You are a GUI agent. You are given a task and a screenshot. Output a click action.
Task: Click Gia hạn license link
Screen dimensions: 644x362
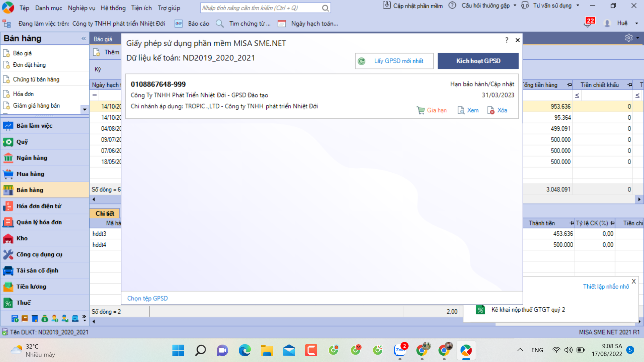pos(432,110)
